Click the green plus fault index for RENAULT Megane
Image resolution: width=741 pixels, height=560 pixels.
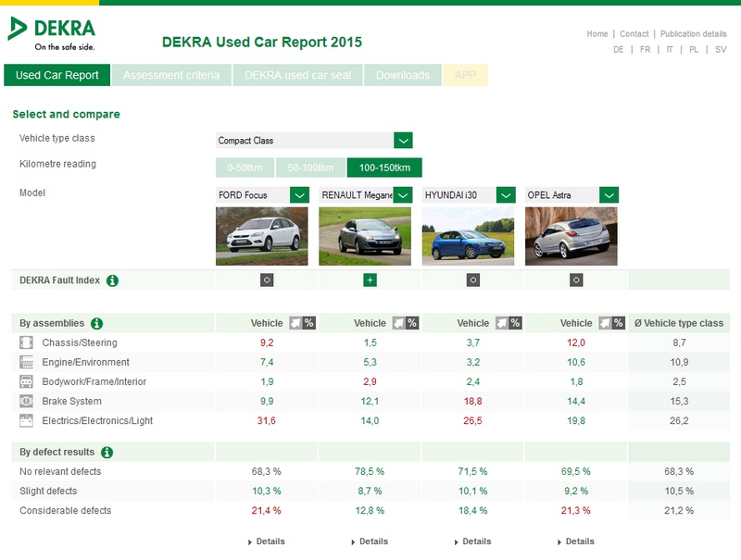click(370, 280)
